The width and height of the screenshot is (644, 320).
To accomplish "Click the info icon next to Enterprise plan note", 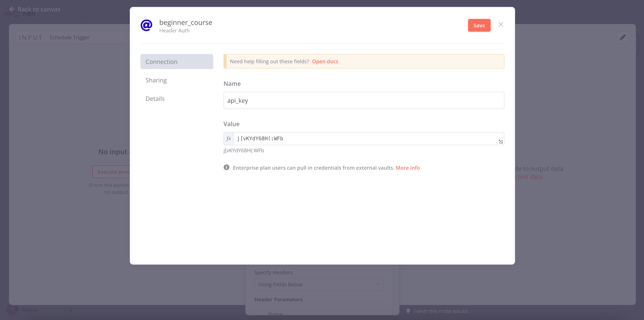I will [226, 167].
